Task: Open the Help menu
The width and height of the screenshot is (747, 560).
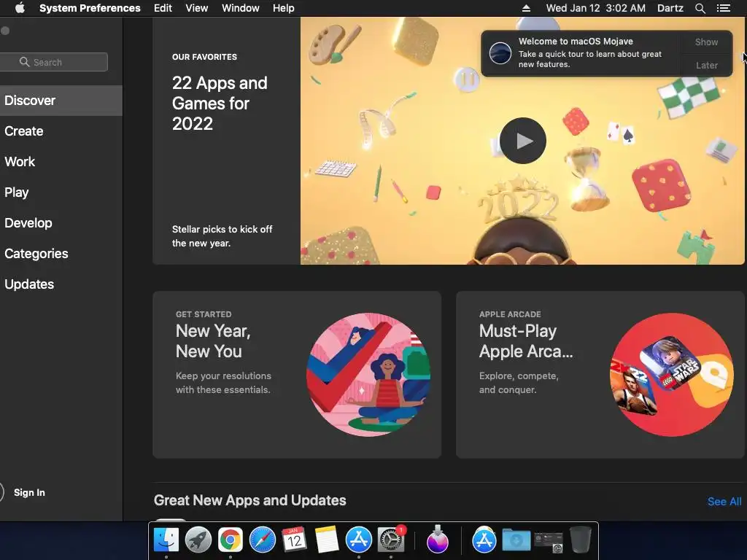Action: coord(284,8)
